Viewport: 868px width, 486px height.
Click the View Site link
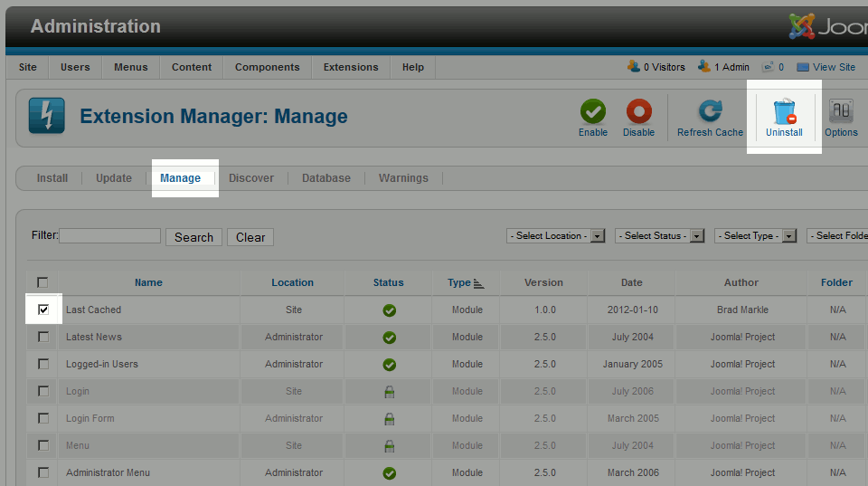tap(834, 67)
